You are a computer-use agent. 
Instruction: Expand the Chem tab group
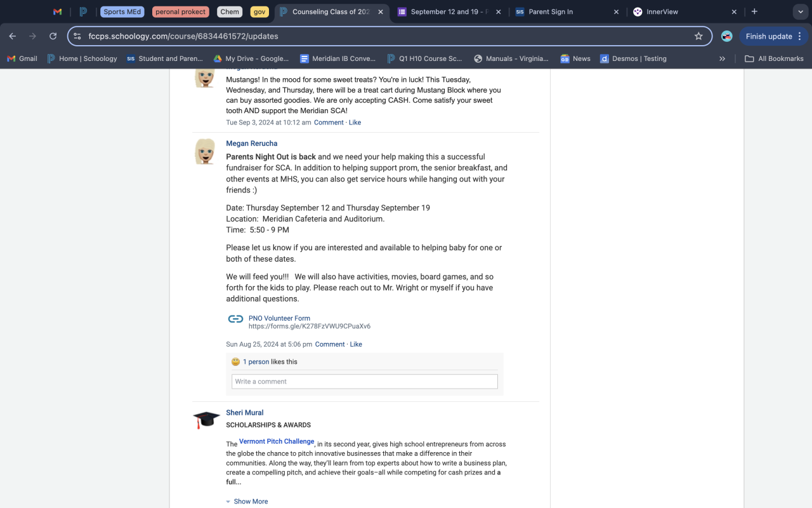[x=230, y=11]
